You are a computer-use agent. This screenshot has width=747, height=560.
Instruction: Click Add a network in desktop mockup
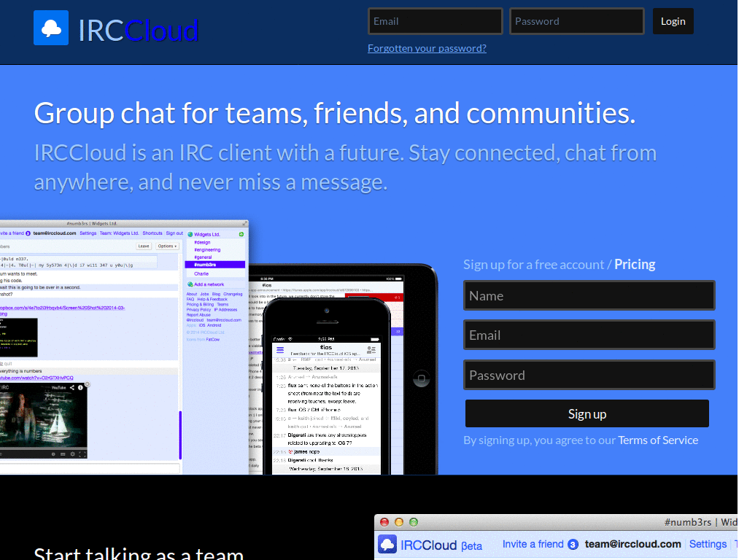[206, 284]
